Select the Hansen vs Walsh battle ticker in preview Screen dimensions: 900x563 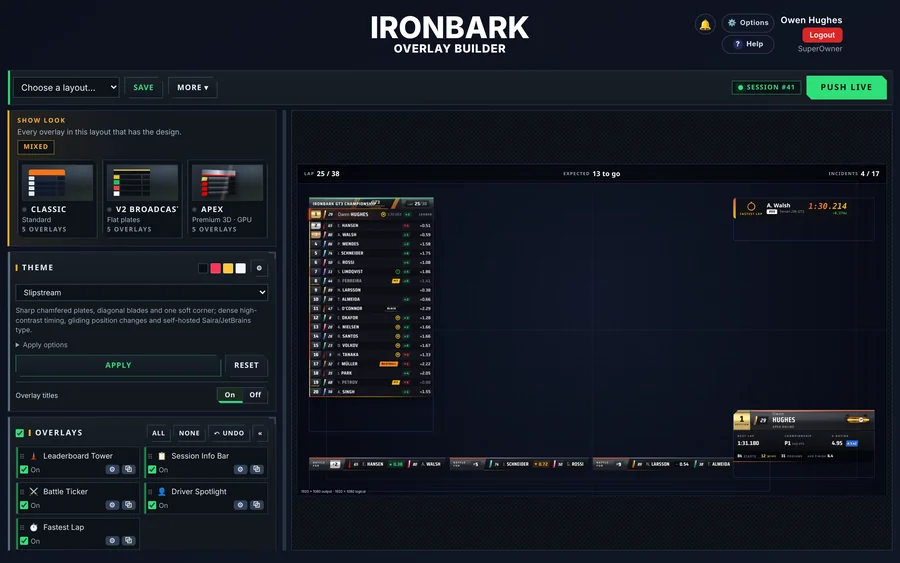point(377,464)
